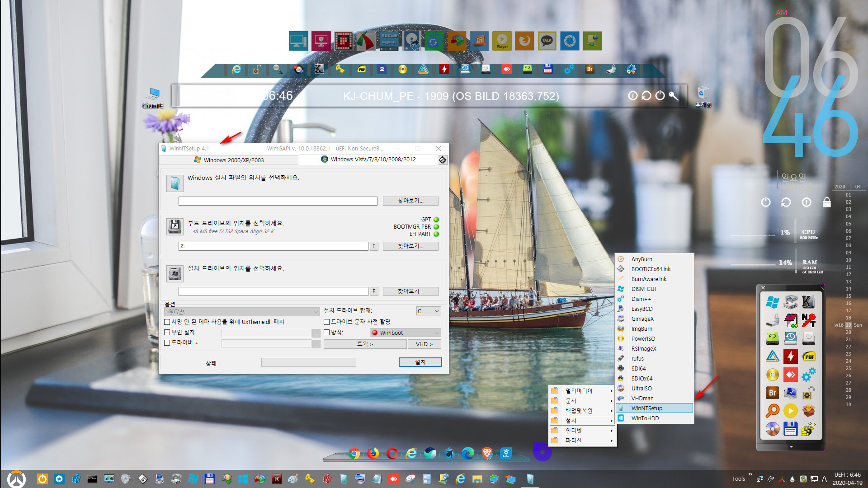This screenshot has height=488, width=868.
Task: Open the Windows logo icon in side launcher panel
Action: 773,302
